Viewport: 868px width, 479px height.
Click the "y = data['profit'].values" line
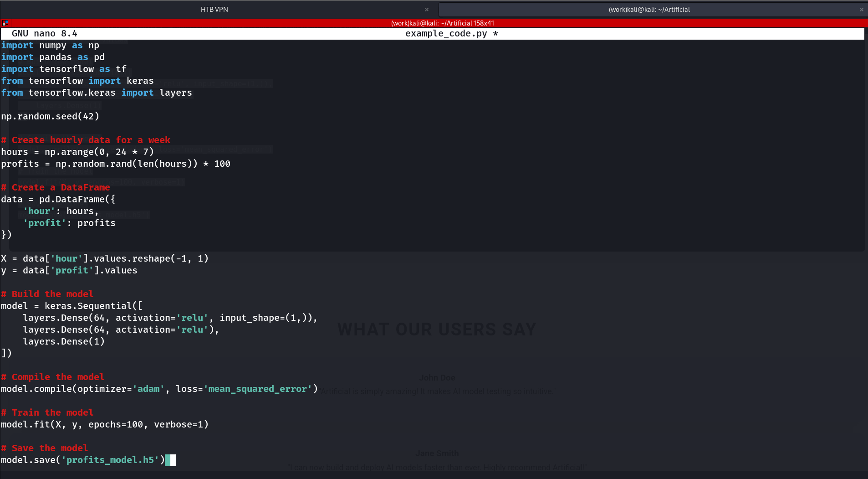[69, 270]
